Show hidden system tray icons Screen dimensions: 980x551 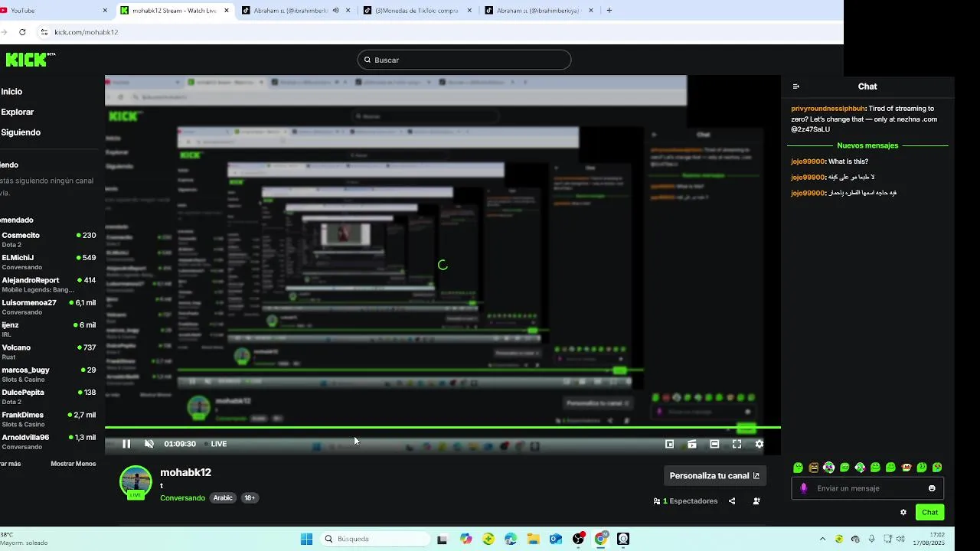point(823,539)
